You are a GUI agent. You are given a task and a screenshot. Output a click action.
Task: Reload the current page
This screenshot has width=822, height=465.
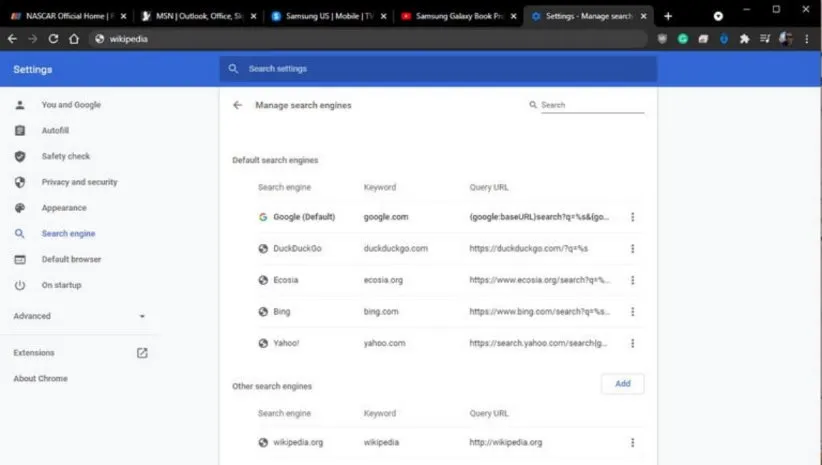53,39
